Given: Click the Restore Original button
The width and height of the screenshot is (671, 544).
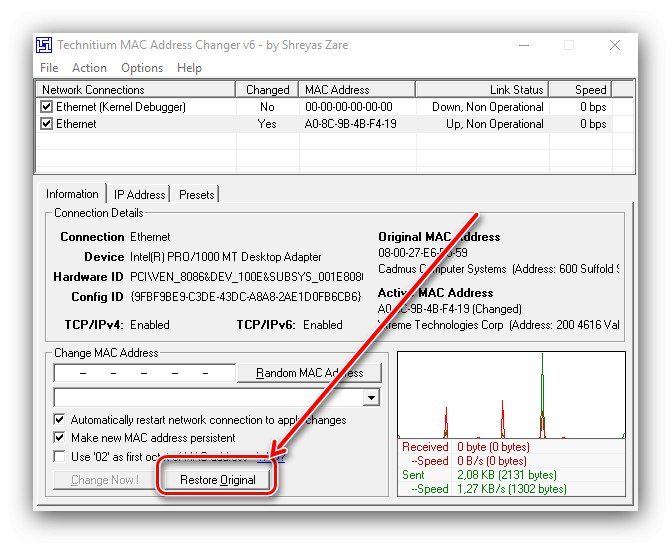Looking at the screenshot, I should [x=218, y=480].
